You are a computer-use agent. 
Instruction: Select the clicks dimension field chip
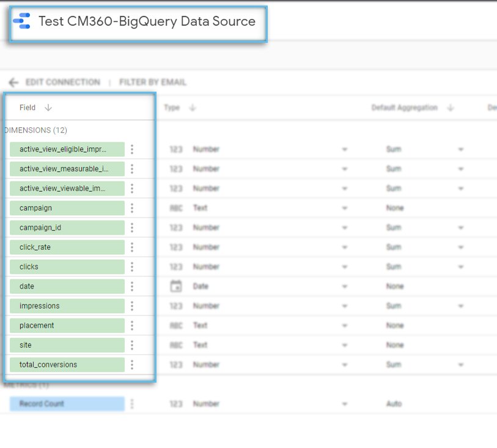(x=67, y=266)
